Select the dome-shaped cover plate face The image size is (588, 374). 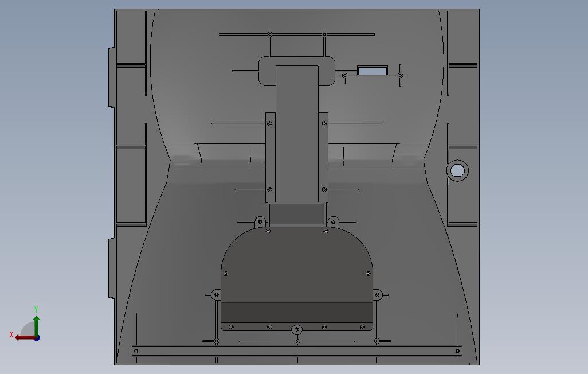(x=297, y=264)
